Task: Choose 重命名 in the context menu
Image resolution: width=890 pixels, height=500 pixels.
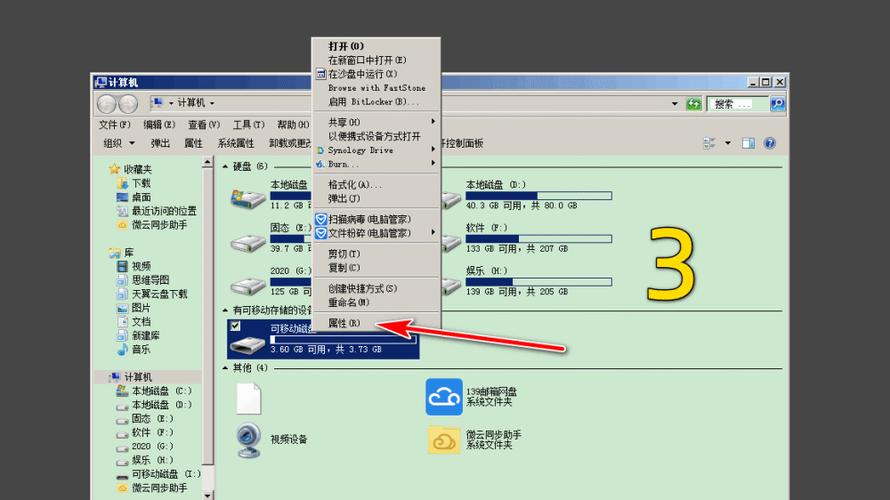Action: tap(376, 302)
